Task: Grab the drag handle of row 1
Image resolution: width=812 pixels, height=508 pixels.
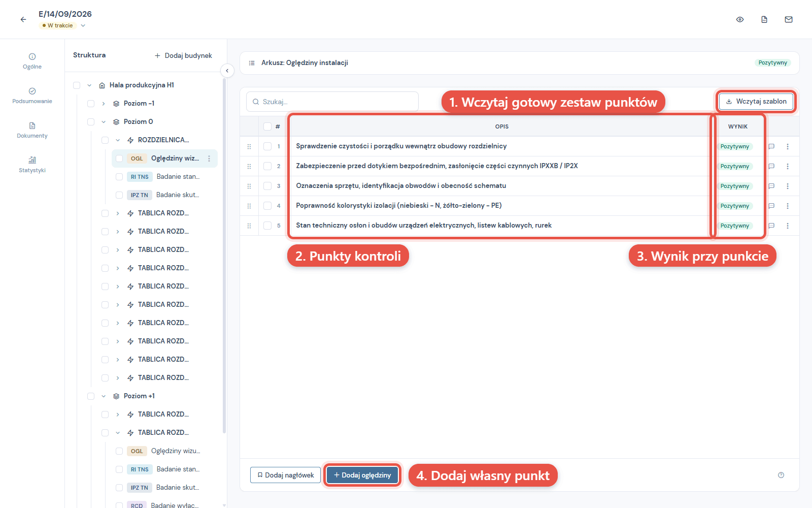Action: pos(249,146)
